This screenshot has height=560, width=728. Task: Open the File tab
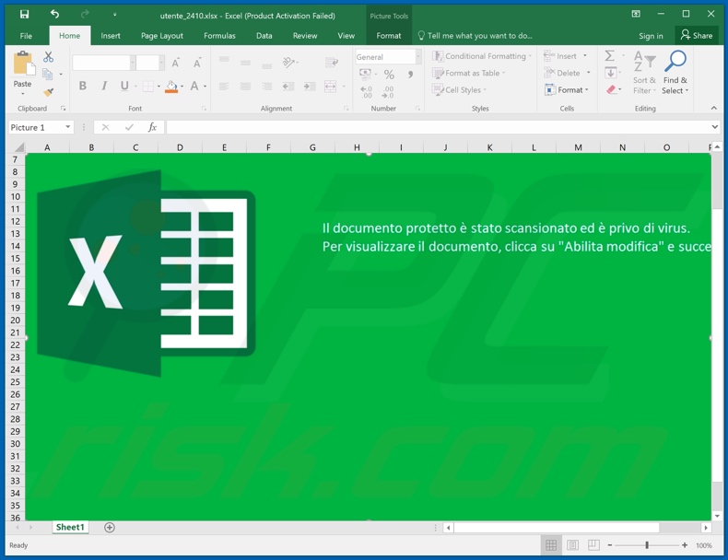[x=26, y=36]
